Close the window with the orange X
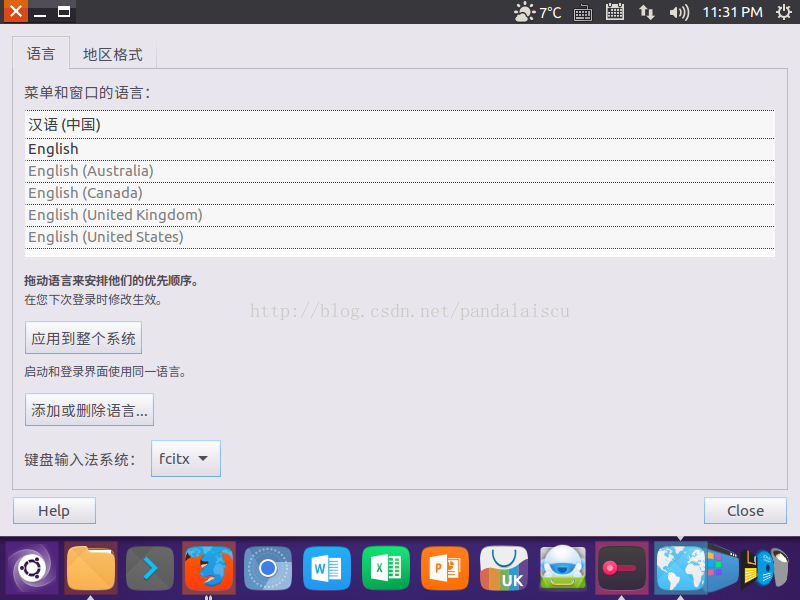800x600 pixels. [x=16, y=11]
